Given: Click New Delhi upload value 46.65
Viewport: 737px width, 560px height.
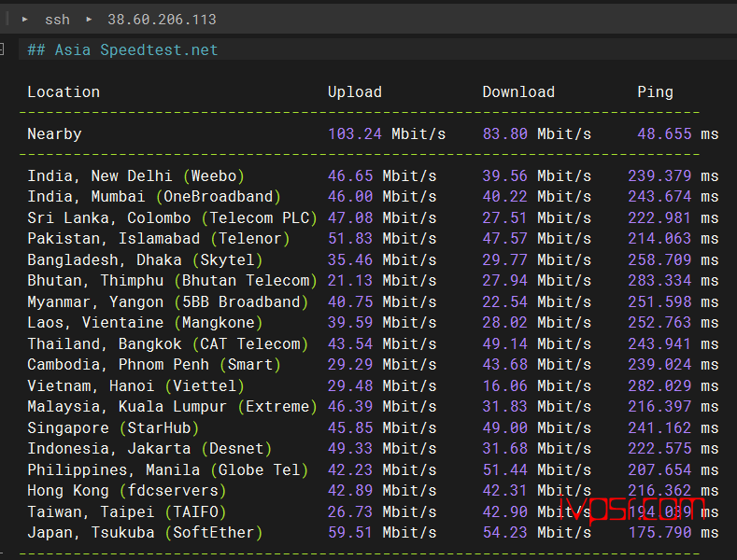Looking at the screenshot, I should click(350, 175).
